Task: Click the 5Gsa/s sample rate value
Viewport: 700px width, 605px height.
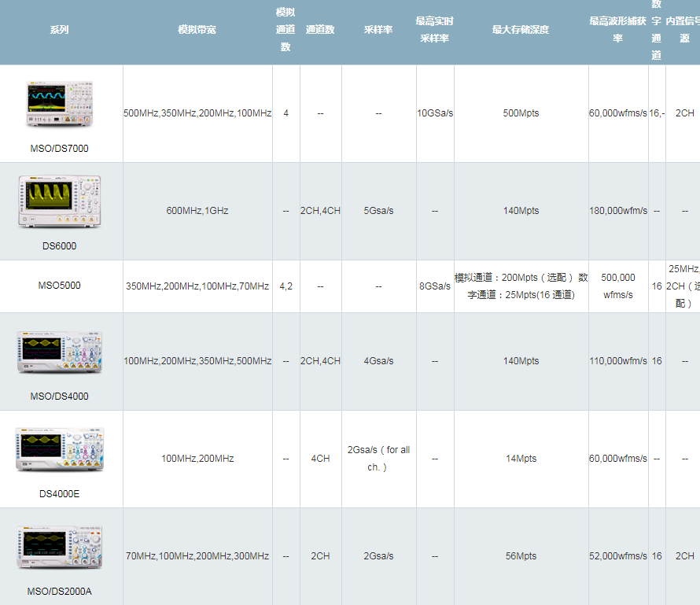Action: [x=378, y=211]
